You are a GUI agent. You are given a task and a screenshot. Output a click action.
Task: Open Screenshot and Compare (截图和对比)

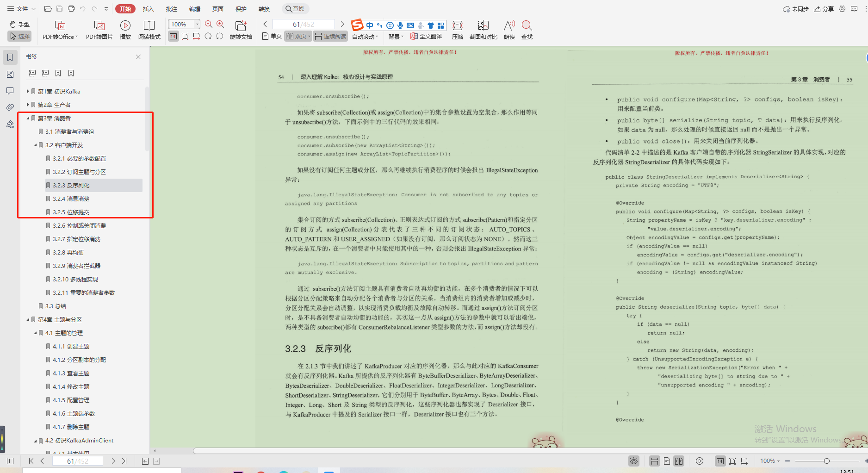pyautogui.click(x=483, y=30)
